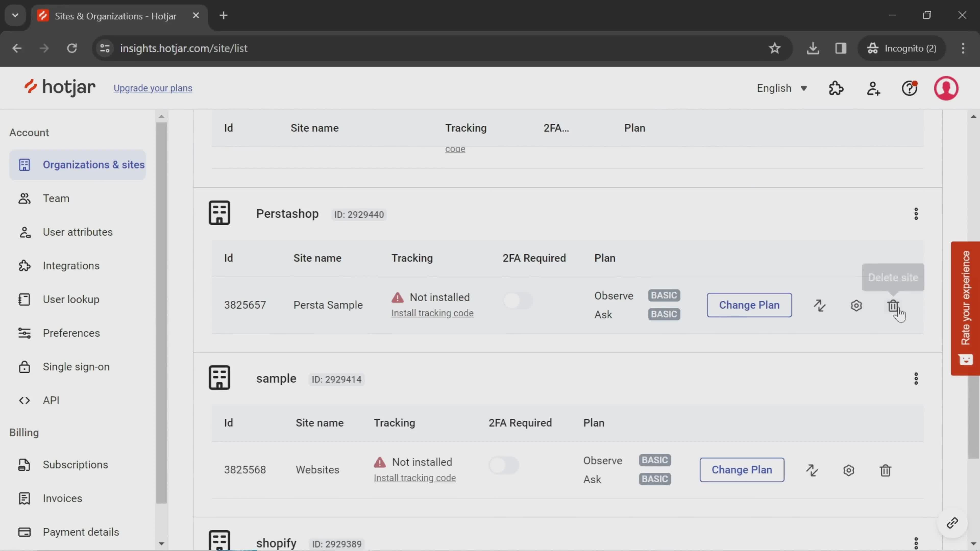Click Install tracking code for Websites

coord(415,478)
